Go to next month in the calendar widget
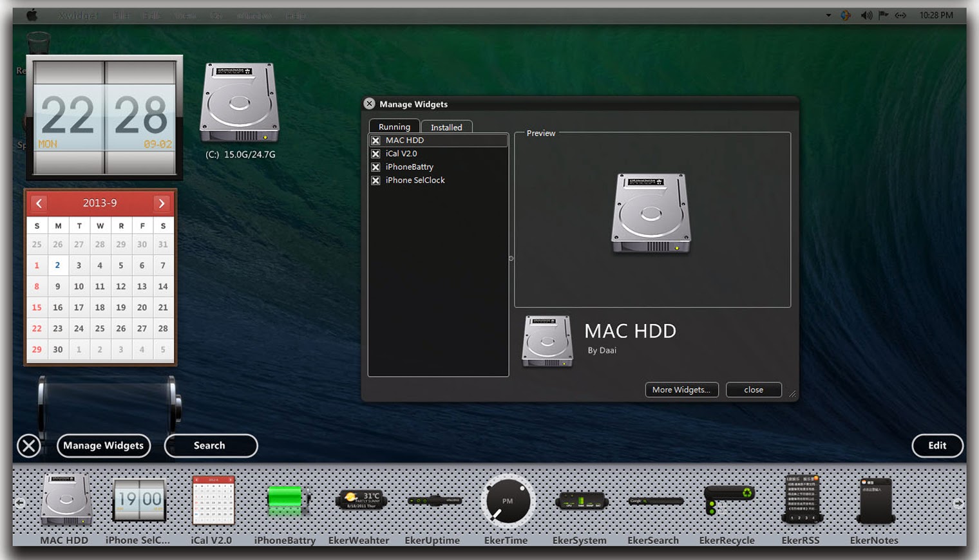 [x=161, y=203]
